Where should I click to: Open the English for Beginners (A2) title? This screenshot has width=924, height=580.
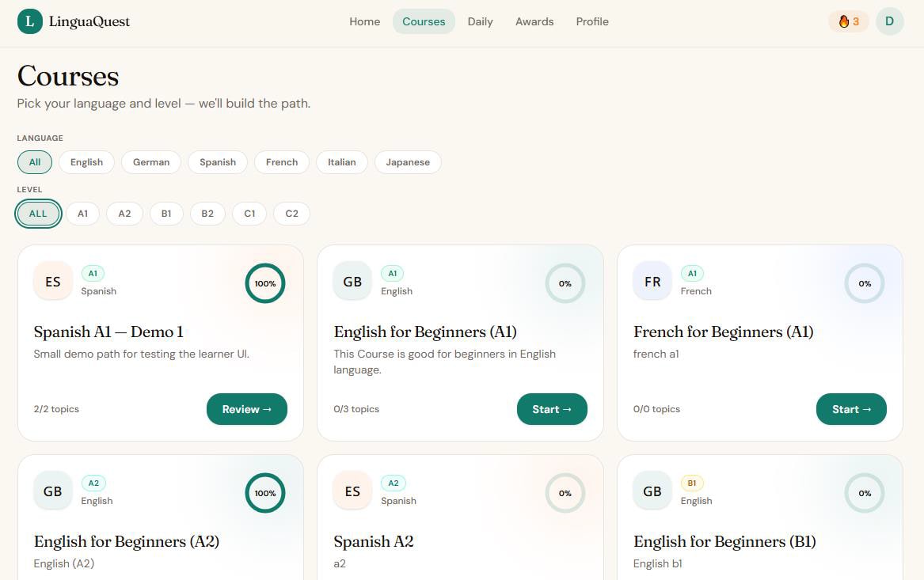point(127,542)
